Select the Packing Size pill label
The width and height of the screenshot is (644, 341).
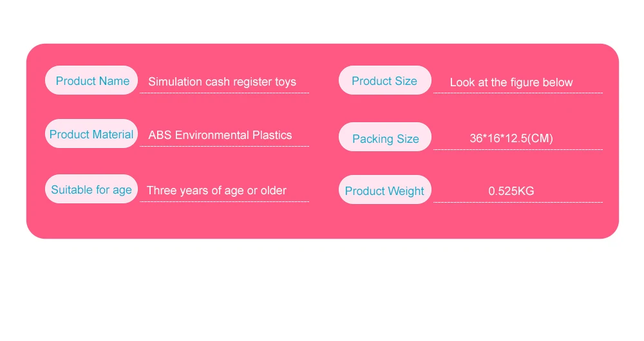coord(385,137)
